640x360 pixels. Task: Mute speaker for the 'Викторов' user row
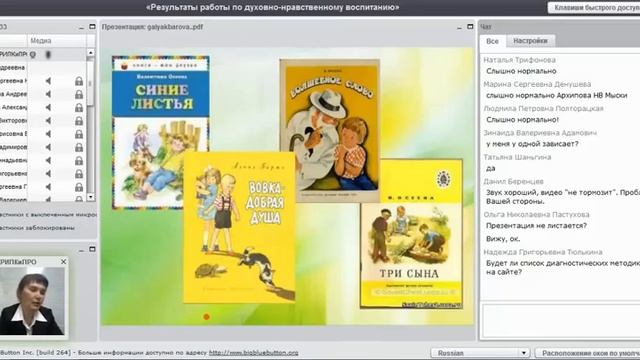(48, 121)
